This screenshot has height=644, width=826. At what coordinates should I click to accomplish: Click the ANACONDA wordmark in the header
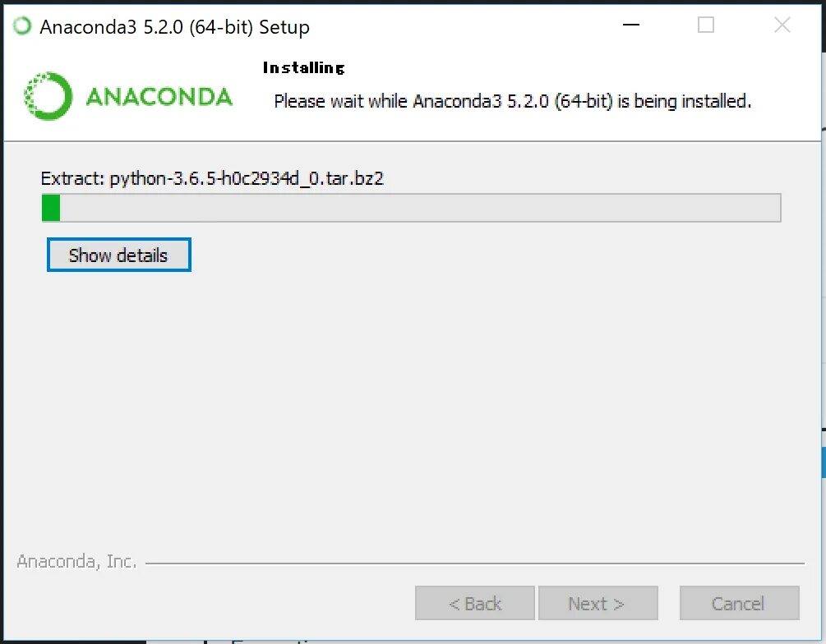pyautogui.click(x=159, y=97)
